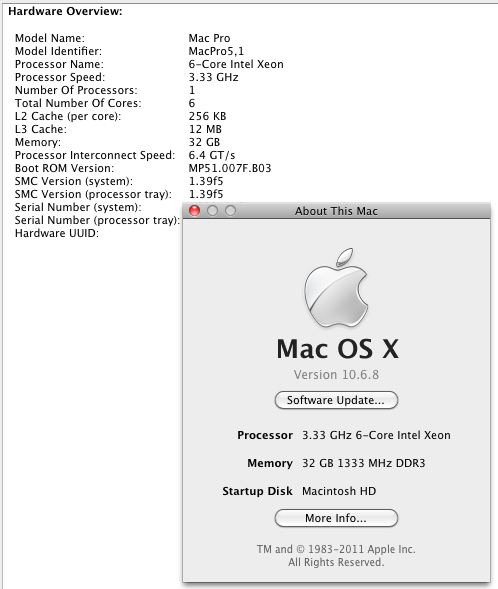
Task: Select the Mac Pro model name value
Action: (x=209, y=38)
